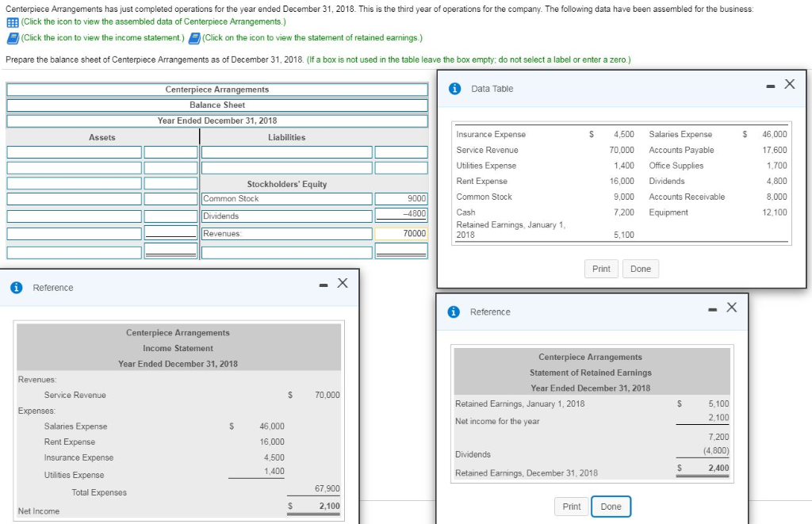Click the first liability label field
The image size is (812, 524).
tap(287, 151)
